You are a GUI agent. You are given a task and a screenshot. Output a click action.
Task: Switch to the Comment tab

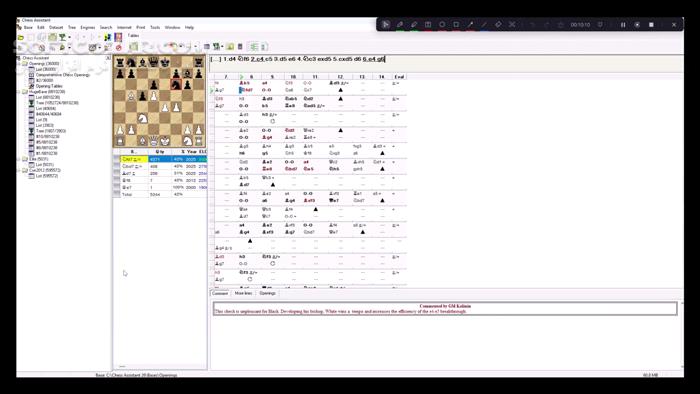tap(220, 294)
